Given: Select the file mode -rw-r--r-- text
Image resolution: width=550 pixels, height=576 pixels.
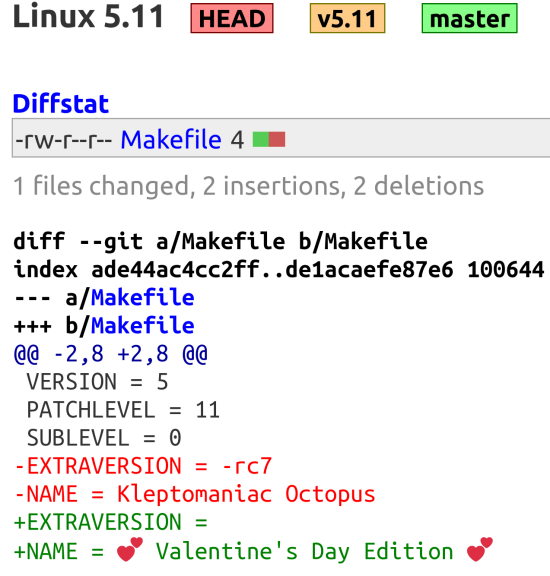Looking at the screenshot, I should click(x=63, y=140).
